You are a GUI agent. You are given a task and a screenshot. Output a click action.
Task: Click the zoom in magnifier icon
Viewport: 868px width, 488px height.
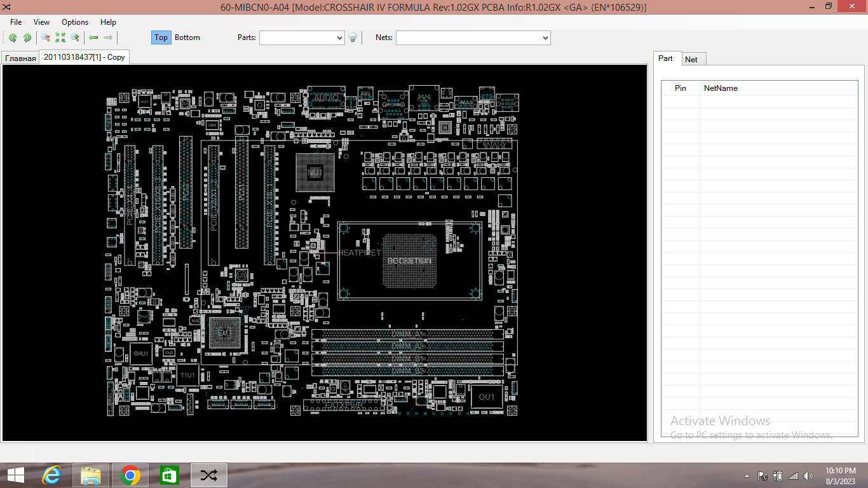point(75,37)
